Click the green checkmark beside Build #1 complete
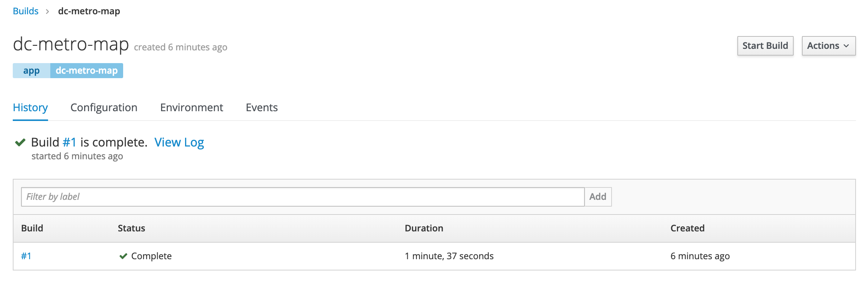The height and width of the screenshot is (287, 868). (x=20, y=142)
